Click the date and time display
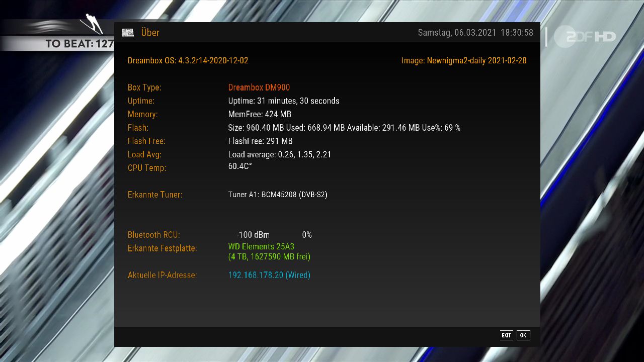644x362 pixels. click(x=475, y=33)
